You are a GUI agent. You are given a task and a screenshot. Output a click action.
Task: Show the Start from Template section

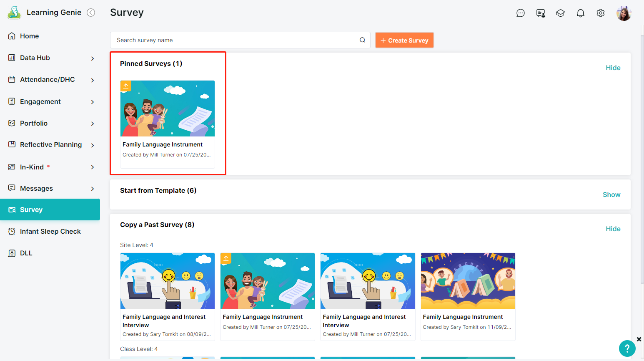tap(611, 194)
